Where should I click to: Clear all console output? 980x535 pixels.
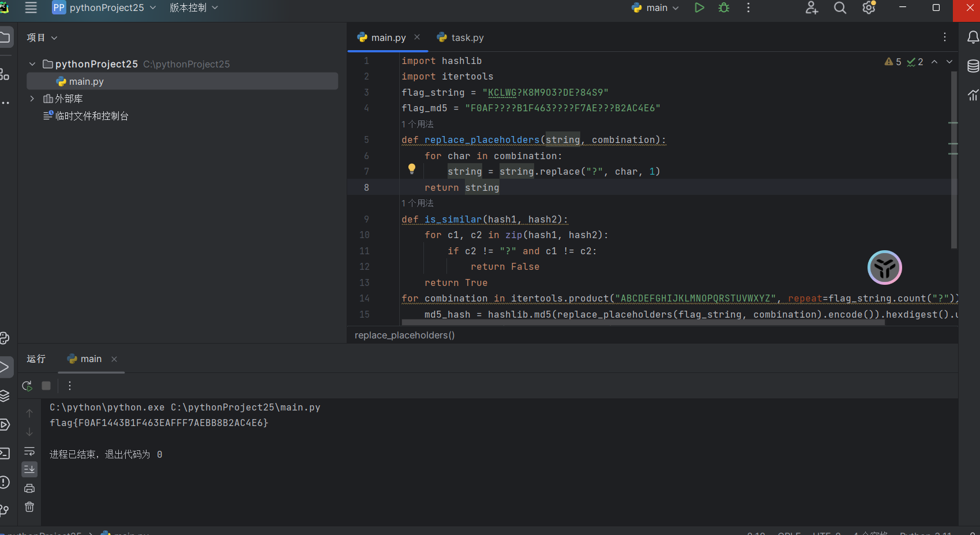coord(29,507)
